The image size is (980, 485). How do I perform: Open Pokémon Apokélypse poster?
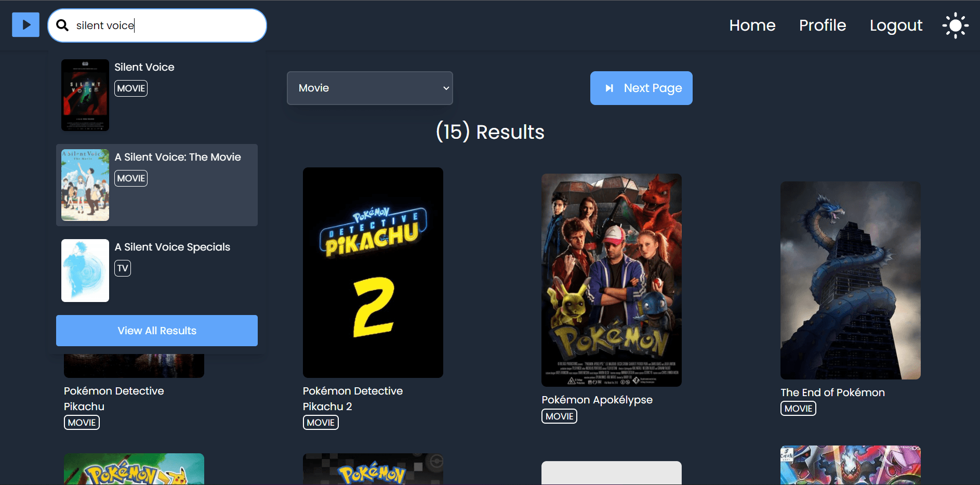click(611, 280)
